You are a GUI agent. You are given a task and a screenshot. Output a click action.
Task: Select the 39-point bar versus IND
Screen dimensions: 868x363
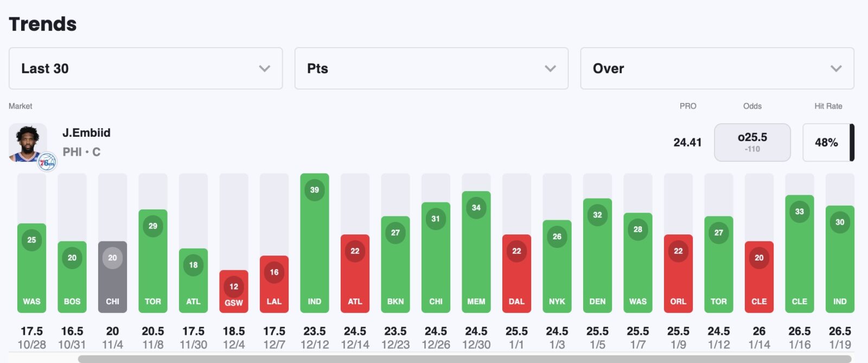tap(315, 243)
